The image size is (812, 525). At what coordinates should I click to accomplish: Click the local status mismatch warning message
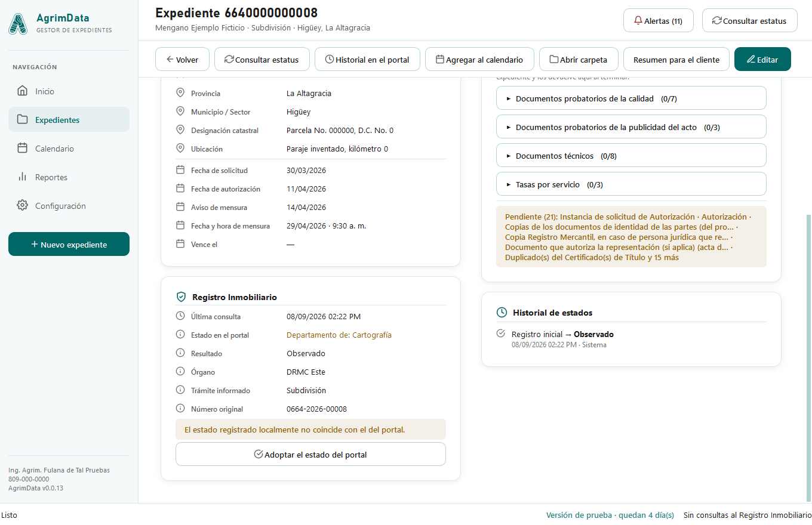click(x=310, y=430)
